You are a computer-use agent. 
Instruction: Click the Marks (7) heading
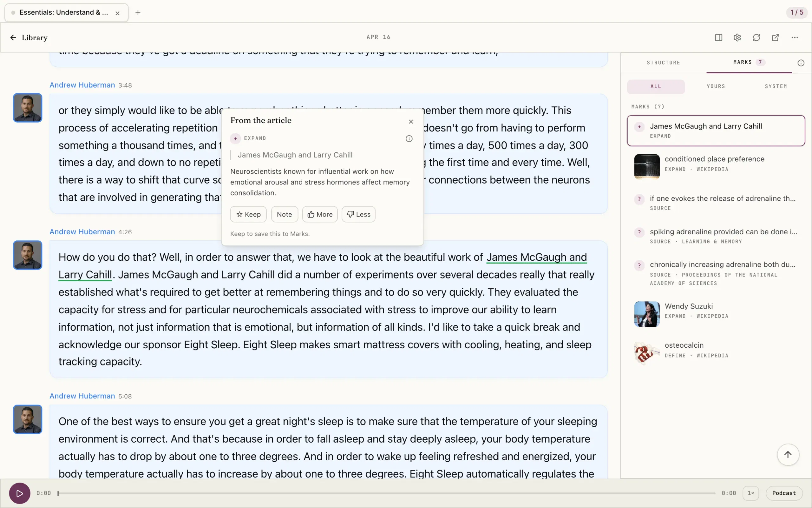[x=648, y=107]
